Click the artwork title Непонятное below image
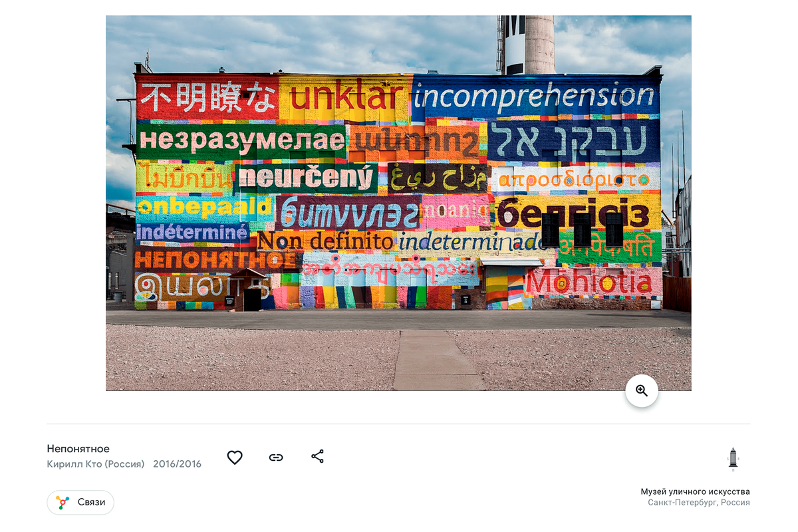The height and width of the screenshot is (532, 798). (x=78, y=449)
